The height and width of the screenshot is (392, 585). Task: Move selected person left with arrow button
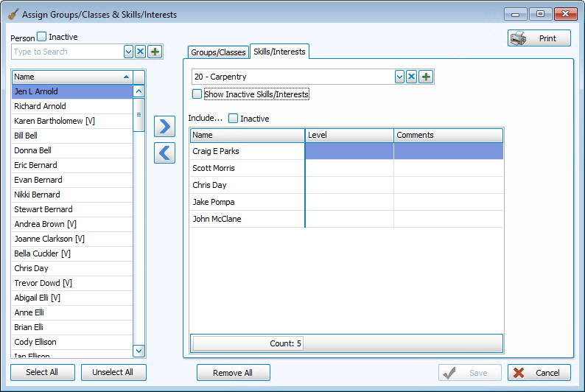[x=164, y=153]
